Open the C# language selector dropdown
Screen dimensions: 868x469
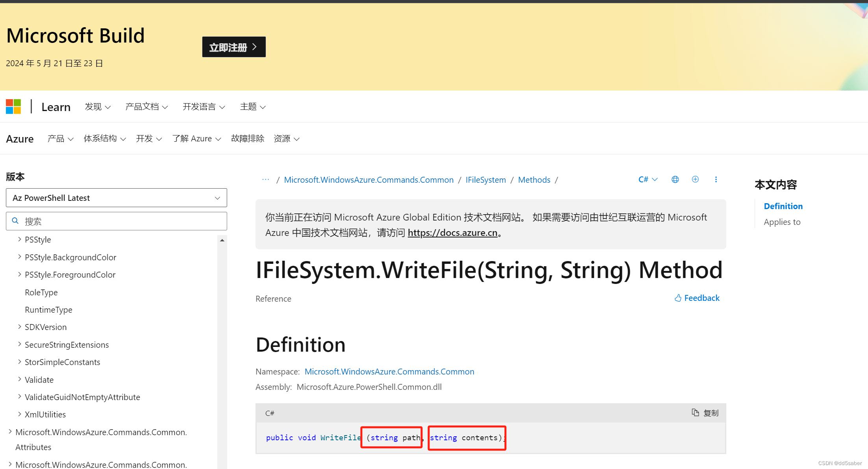coord(648,179)
